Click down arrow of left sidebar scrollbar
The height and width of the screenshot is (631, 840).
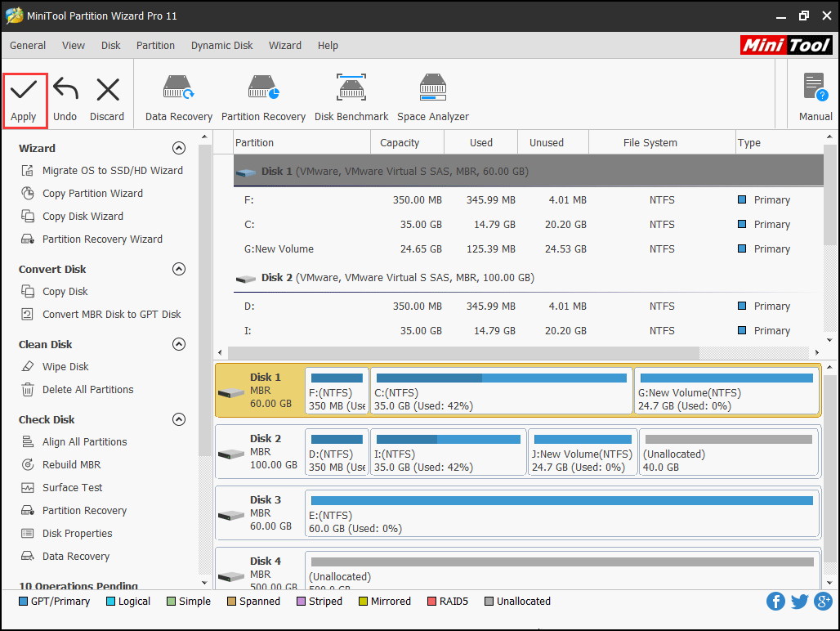[204, 582]
